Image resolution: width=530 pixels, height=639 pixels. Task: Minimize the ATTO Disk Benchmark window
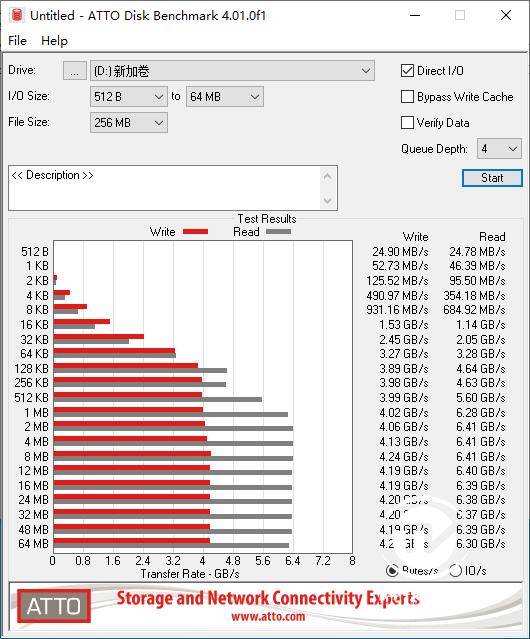click(x=415, y=15)
